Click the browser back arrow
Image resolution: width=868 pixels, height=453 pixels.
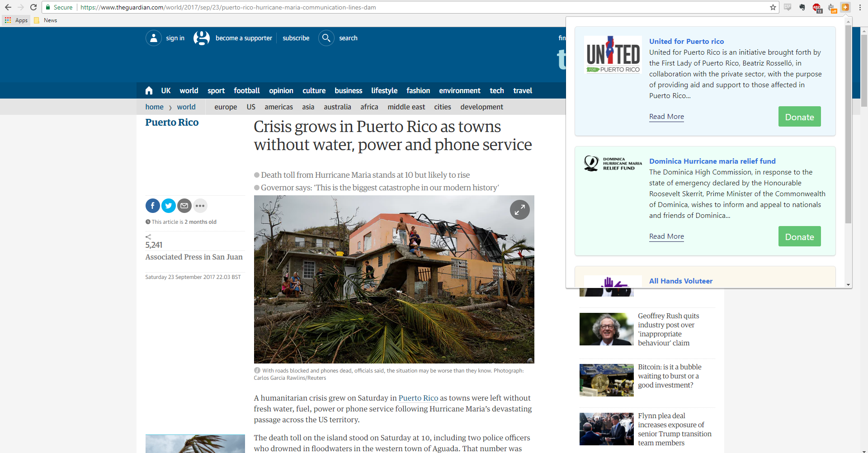(8, 7)
